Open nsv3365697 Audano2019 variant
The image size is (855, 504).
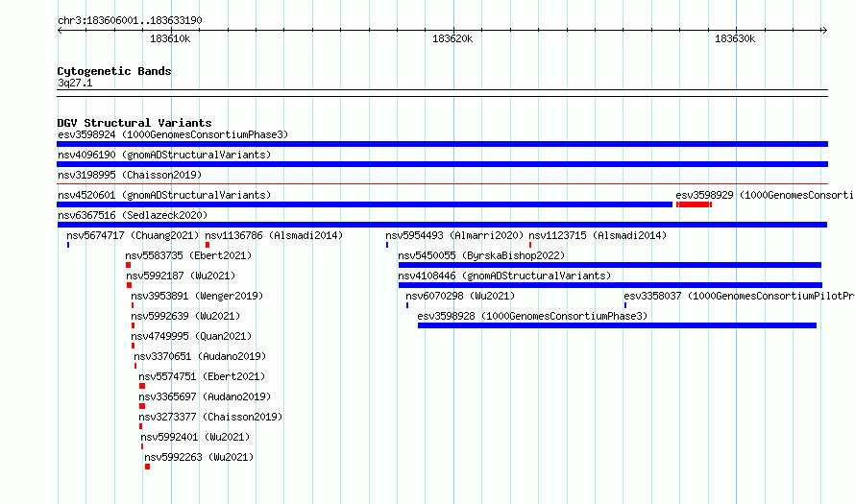point(205,396)
